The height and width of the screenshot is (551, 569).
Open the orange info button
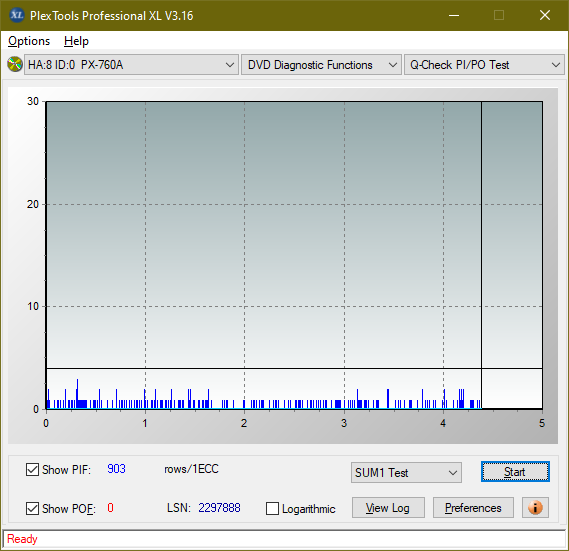coord(535,507)
